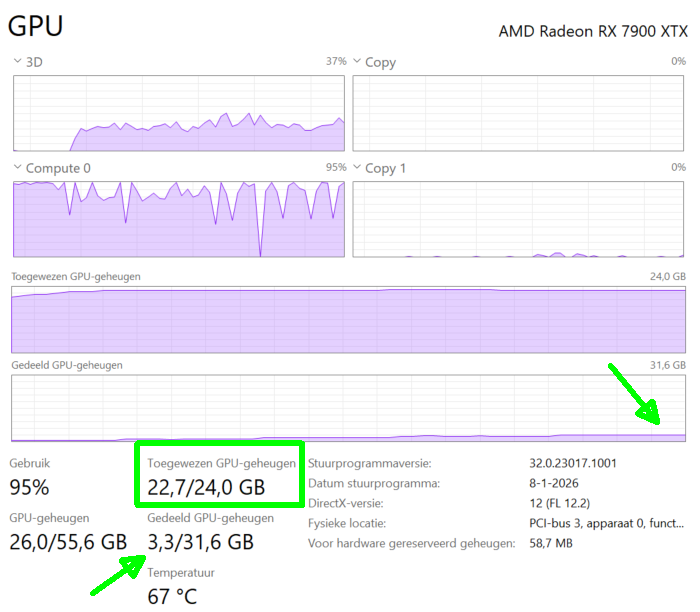700x612 pixels.
Task: Click the 3D usage graph area
Action: click(x=179, y=112)
